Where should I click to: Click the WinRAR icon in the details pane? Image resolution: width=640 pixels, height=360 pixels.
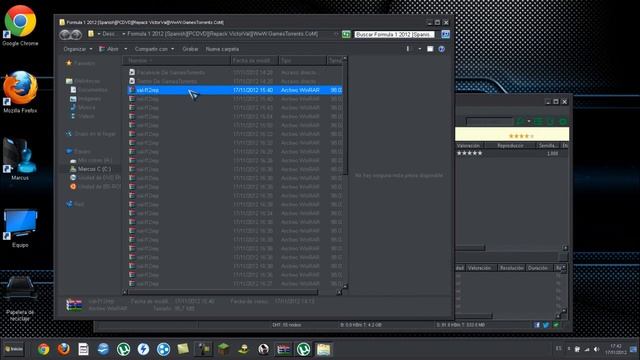(x=74, y=304)
